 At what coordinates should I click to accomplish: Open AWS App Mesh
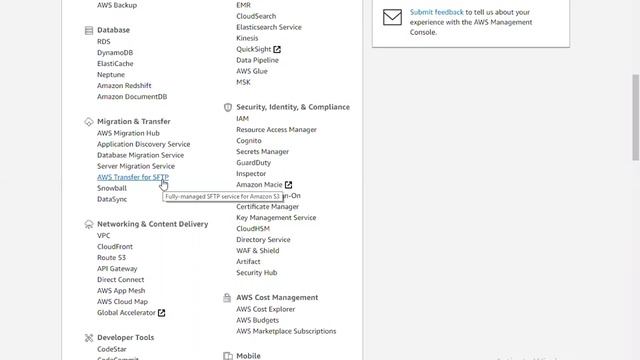121,291
